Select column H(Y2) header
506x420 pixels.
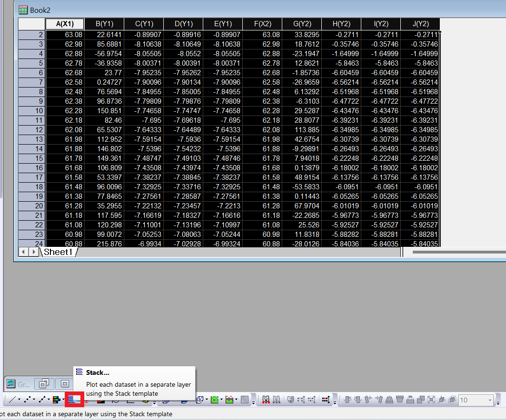click(x=341, y=24)
